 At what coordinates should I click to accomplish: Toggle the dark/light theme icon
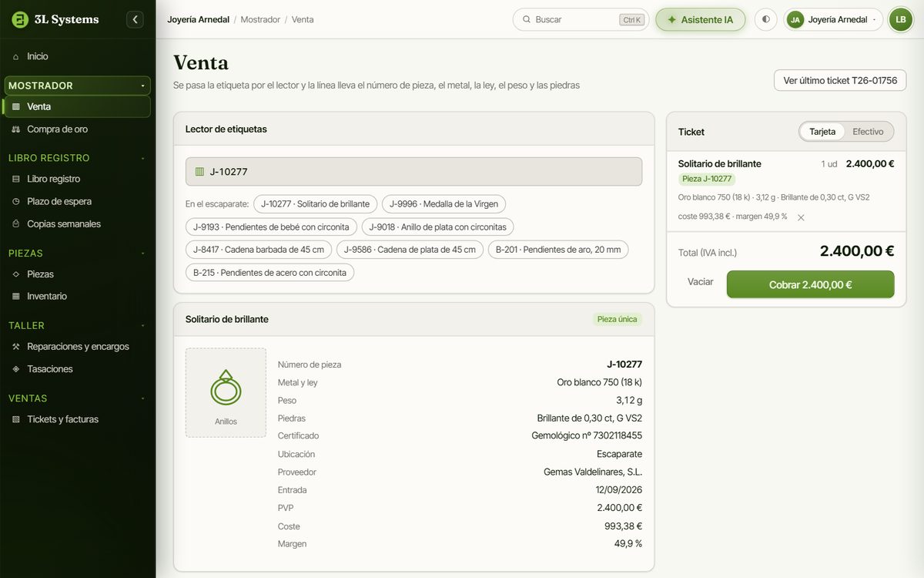[765, 19]
